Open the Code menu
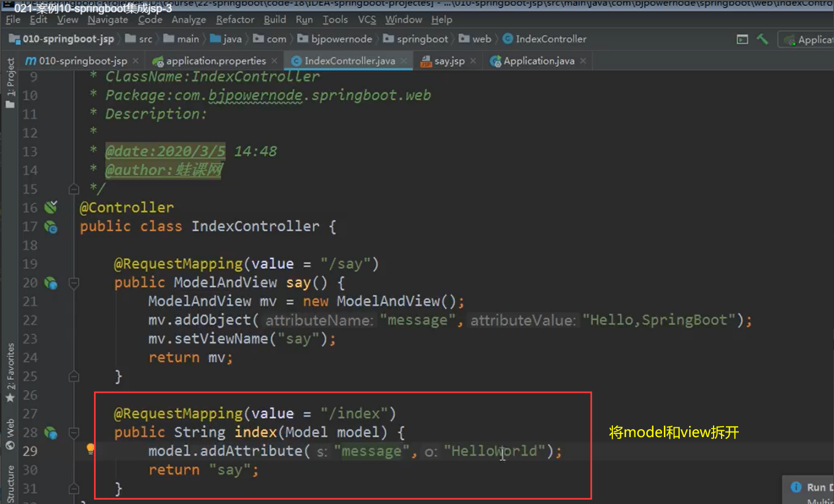834x504 pixels. point(150,20)
